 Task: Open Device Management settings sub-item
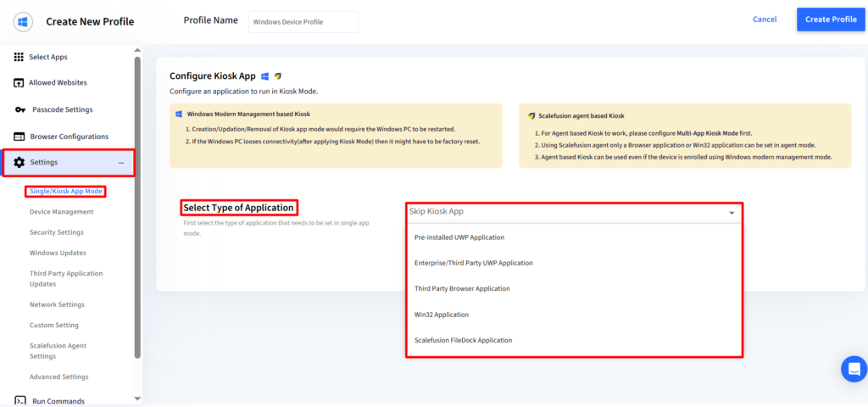tap(61, 211)
